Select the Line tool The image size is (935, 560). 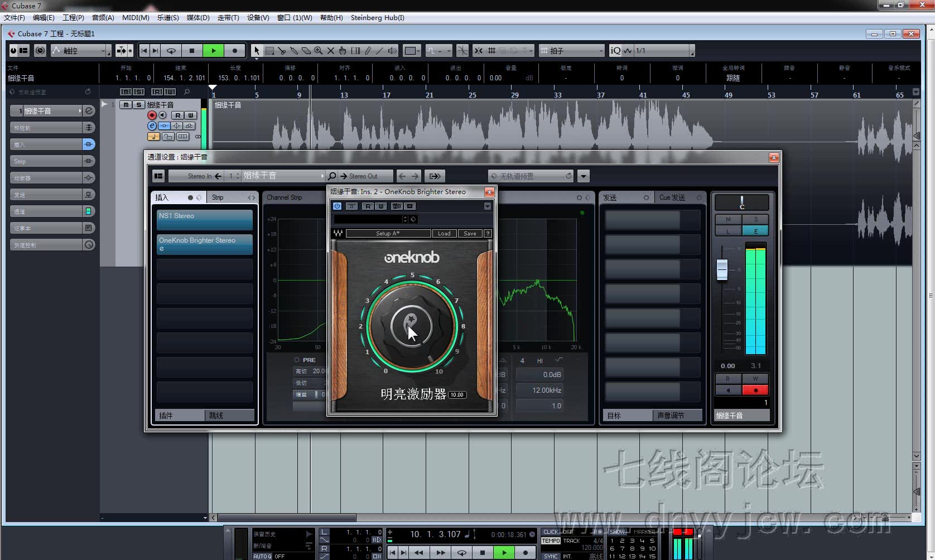click(380, 51)
